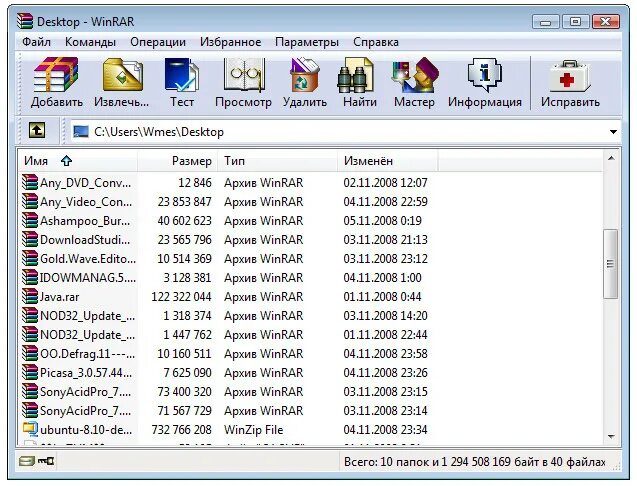Click the archive icon of Gold.Wave.Edito...
Viewport: 637px width, 486px height.
[30, 258]
